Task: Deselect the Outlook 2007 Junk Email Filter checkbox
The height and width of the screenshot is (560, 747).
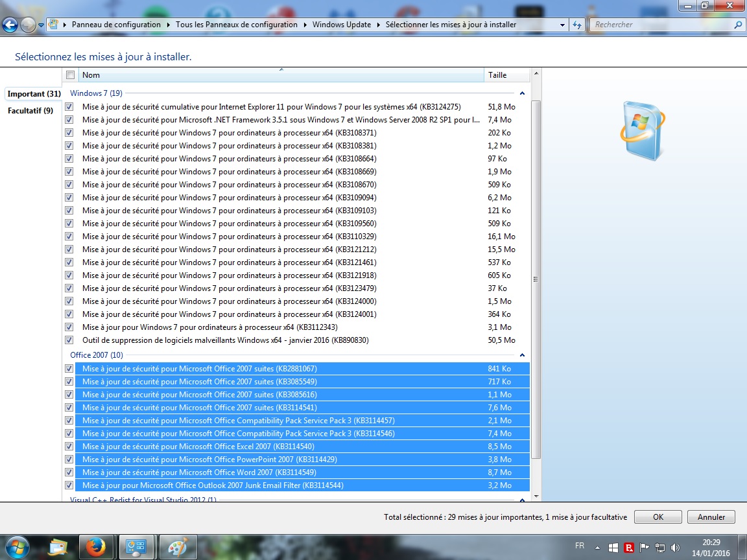Action: point(69,485)
